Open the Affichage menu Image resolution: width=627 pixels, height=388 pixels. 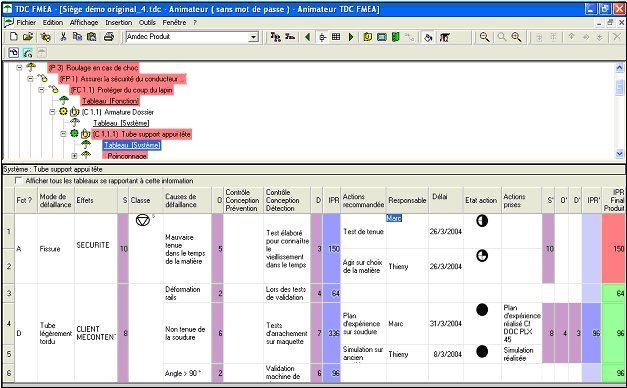(84, 22)
